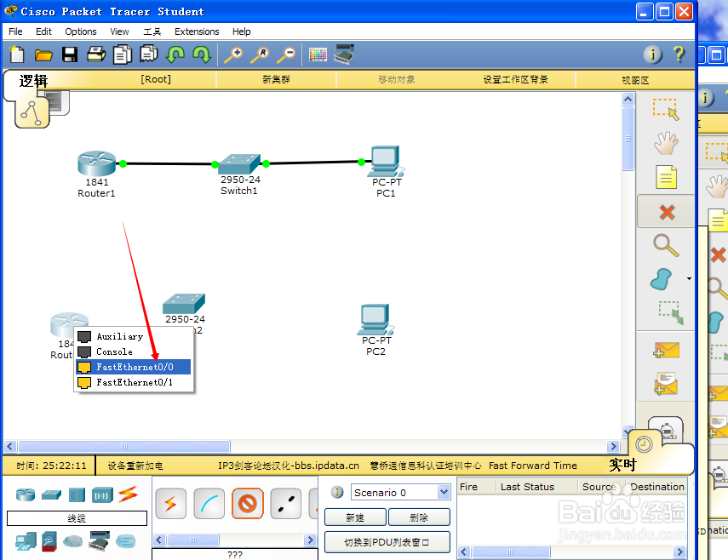Pick the crossover dashed cable
Image resolution: width=728 pixels, height=560 pixels.
pyautogui.click(x=285, y=503)
